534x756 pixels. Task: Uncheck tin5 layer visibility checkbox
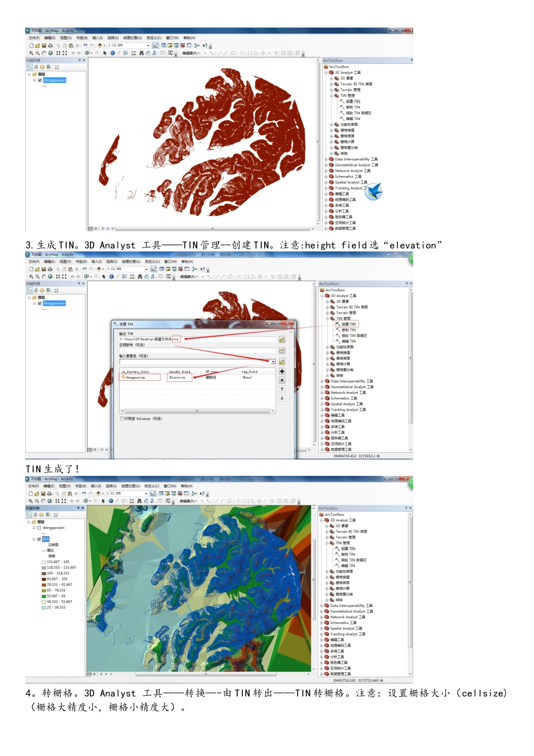pos(39,539)
